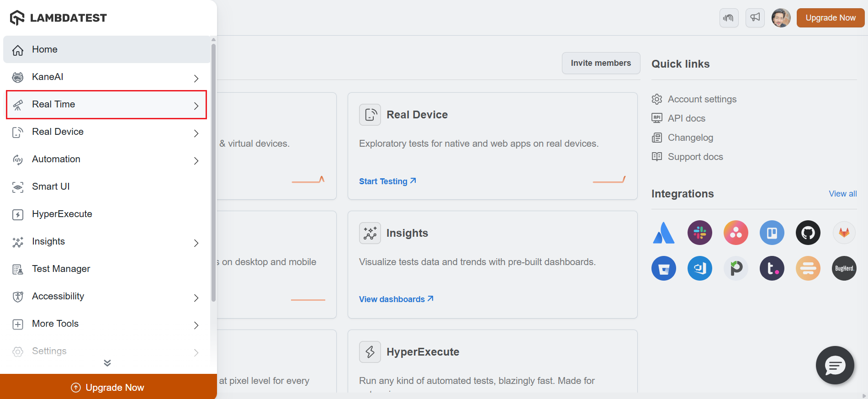This screenshot has width=868, height=399.
Task: Open HyperExecute from the sidebar
Action: (62, 214)
